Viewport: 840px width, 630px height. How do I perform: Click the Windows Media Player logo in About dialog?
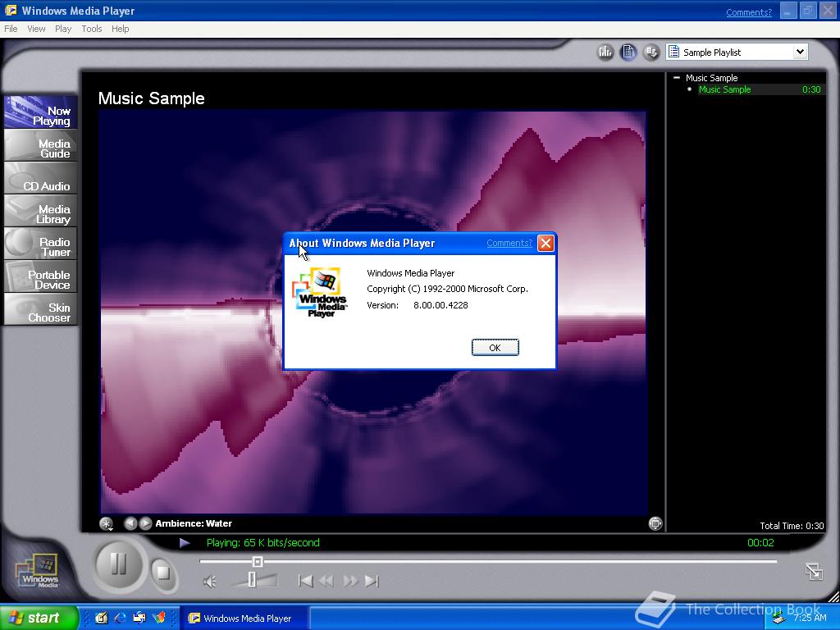coord(320,292)
